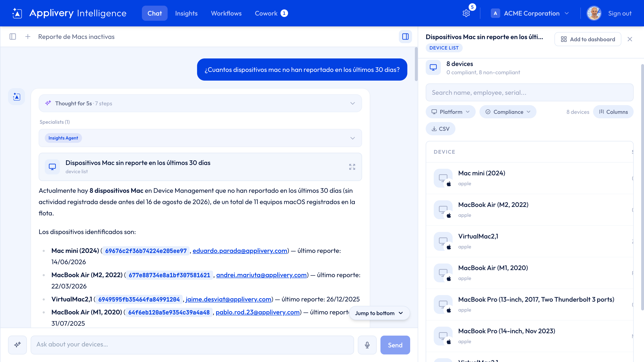Click the DEVICE column header
The height and width of the screenshot is (362, 644).
tap(444, 152)
